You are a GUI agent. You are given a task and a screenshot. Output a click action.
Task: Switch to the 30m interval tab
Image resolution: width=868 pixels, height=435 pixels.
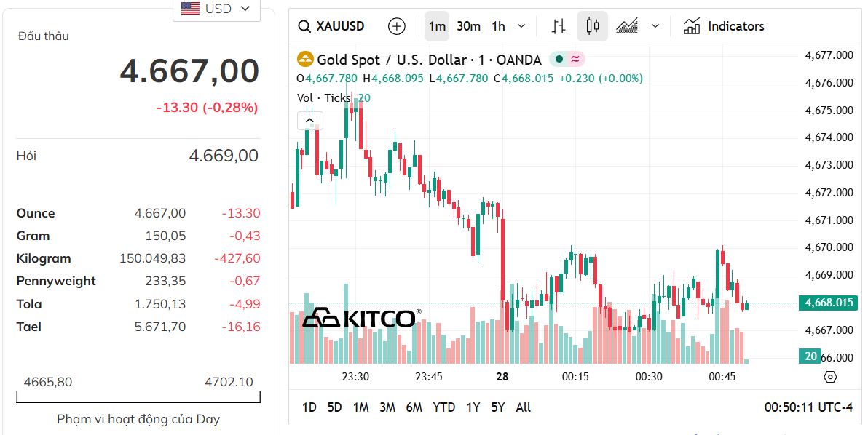467,25
